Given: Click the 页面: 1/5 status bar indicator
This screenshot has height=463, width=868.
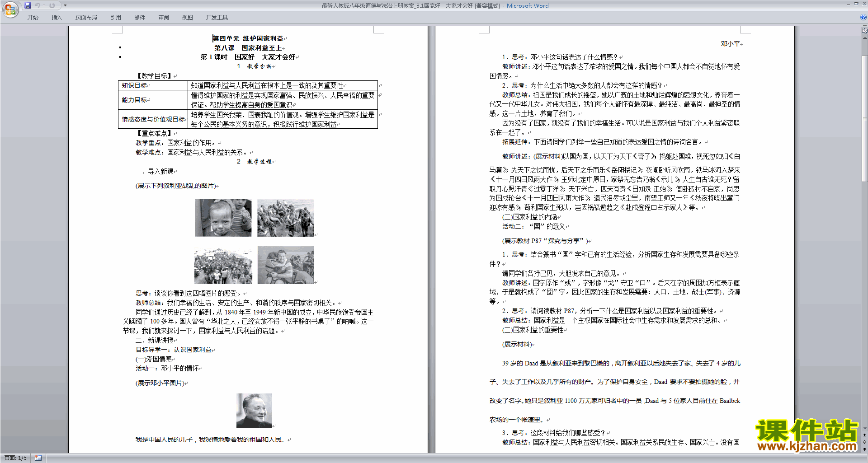Looking at the screenshot, I should 15,458.
